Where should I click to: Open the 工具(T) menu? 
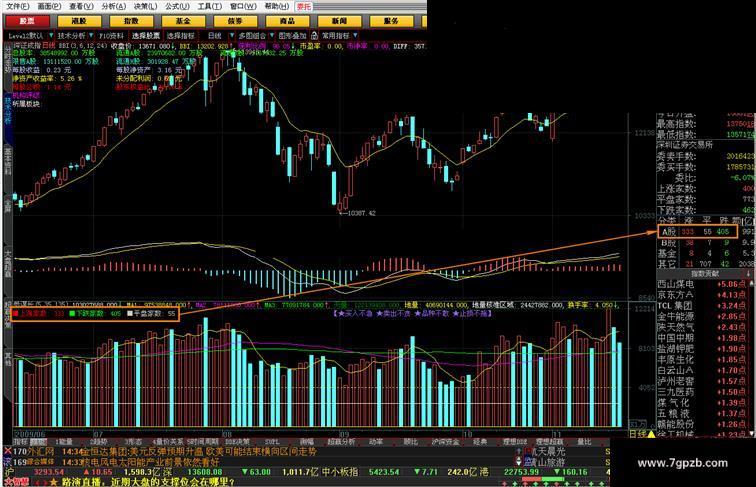pyautogui.click(x=210, y=6)
